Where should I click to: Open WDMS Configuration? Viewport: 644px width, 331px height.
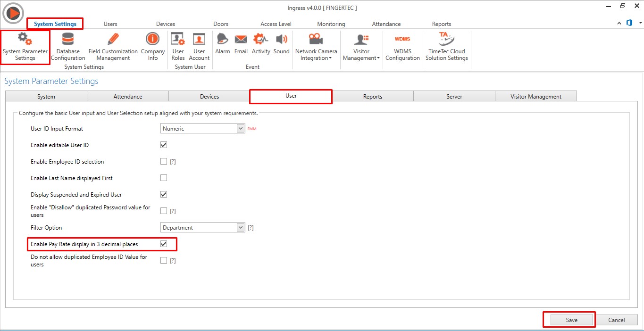402,47
